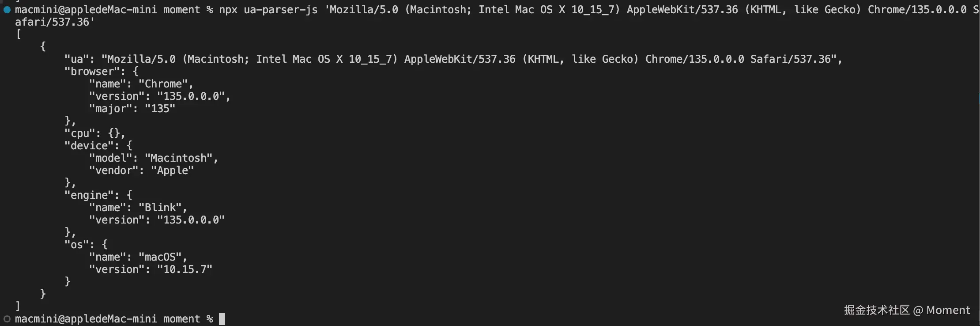Place cursor at the blinking terminal block
Viewport: 980px width, 326px height.
tap(222, 318)
